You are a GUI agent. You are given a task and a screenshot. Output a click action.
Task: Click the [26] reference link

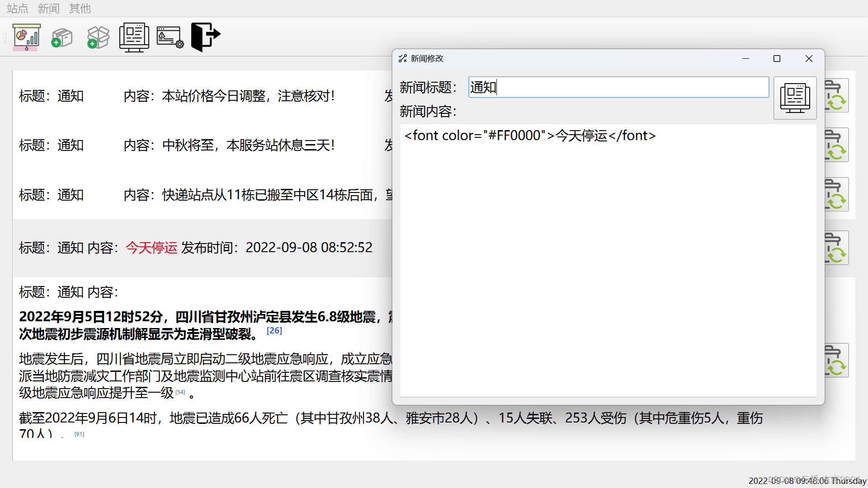274,331
